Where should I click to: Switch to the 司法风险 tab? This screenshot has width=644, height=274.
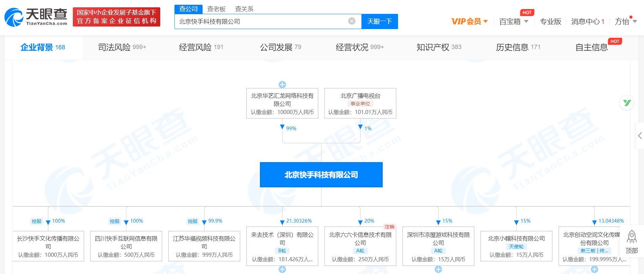point(122,47)
